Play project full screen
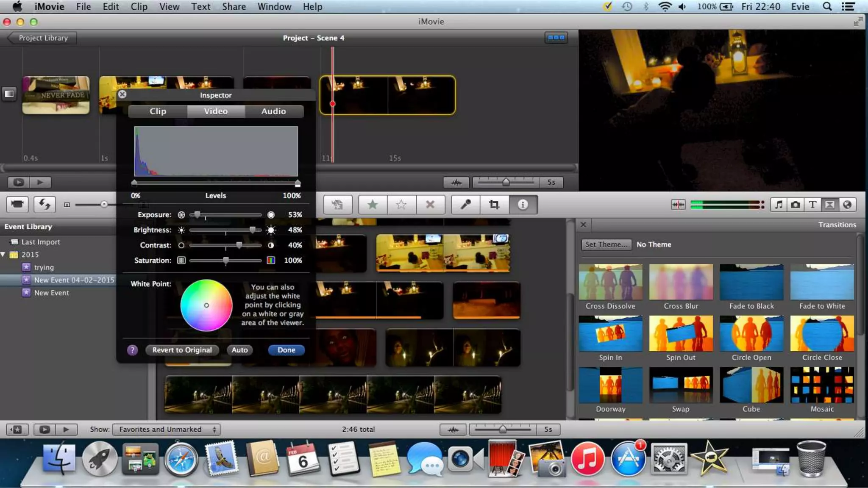 [19, 182]
